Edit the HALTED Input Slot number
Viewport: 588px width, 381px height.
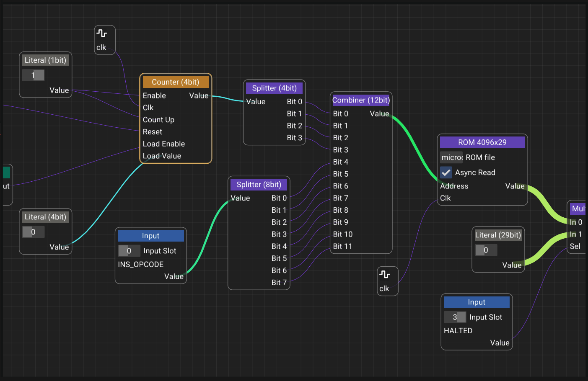point(455,317)
